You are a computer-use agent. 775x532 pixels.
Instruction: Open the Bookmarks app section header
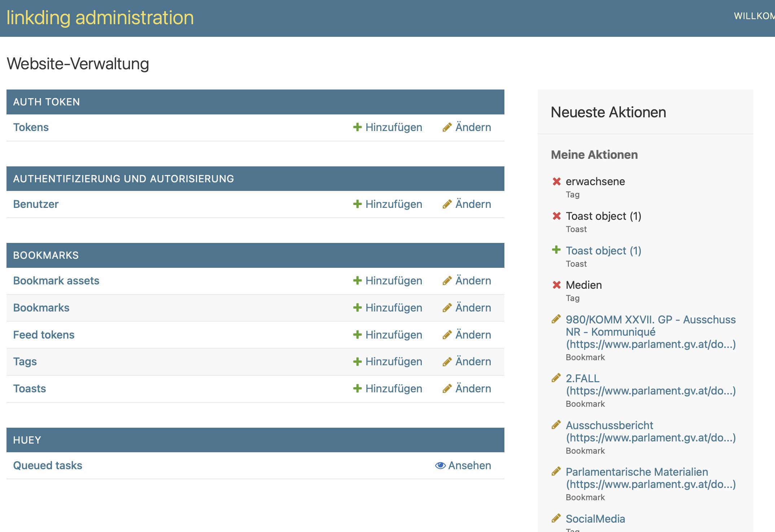[46, 255]
